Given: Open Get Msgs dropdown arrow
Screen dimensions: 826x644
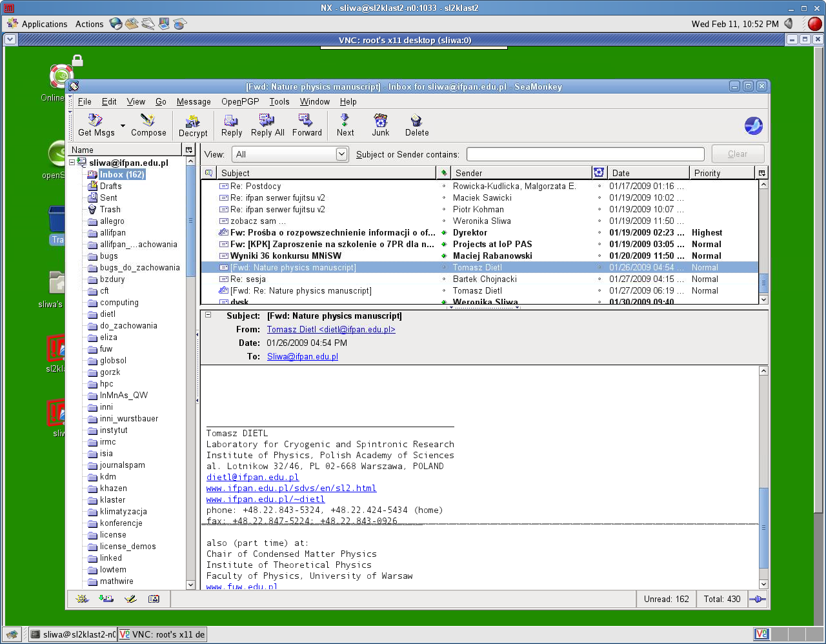Looking at the screenshot, I should point(123,126).
